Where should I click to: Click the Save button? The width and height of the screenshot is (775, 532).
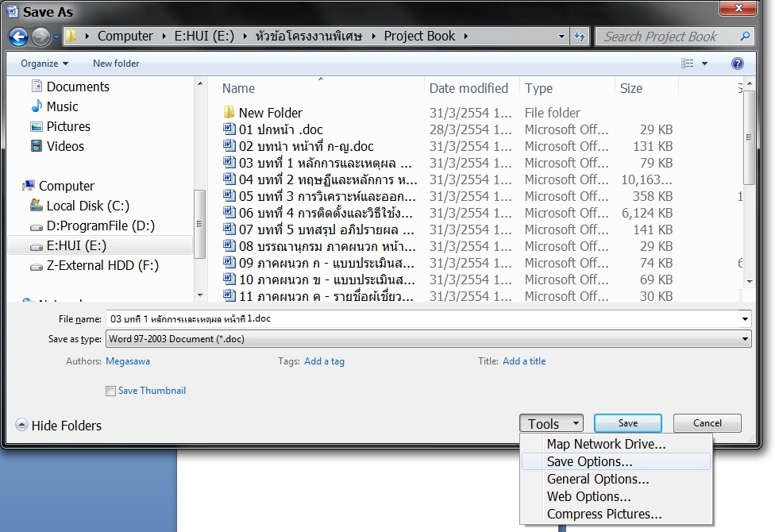pos(627,423)
